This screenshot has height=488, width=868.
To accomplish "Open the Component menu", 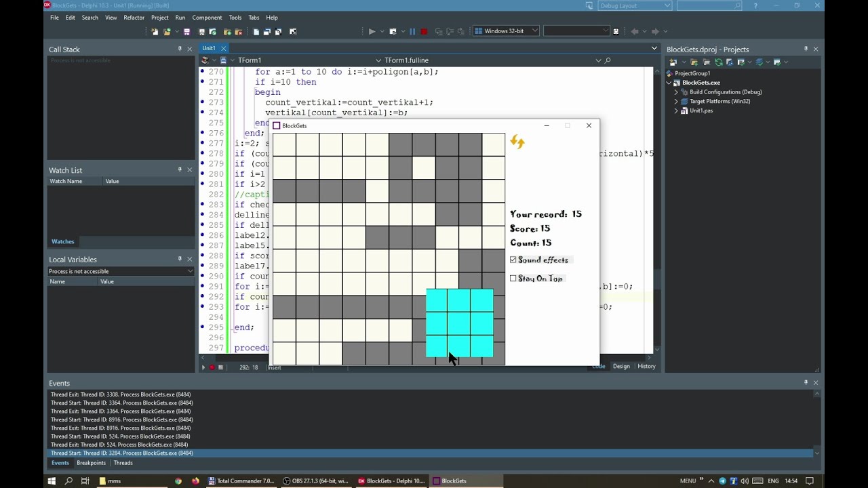I will point(207,18).
